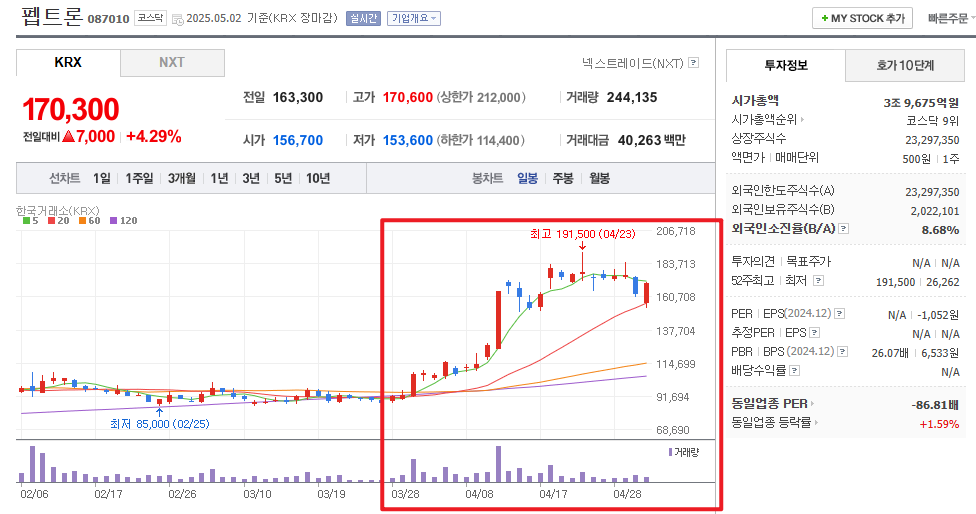Click calendar icon beside date 2025.05.02
The width and height of the screenshot is (976, 514).
click(x=177, y=19)
